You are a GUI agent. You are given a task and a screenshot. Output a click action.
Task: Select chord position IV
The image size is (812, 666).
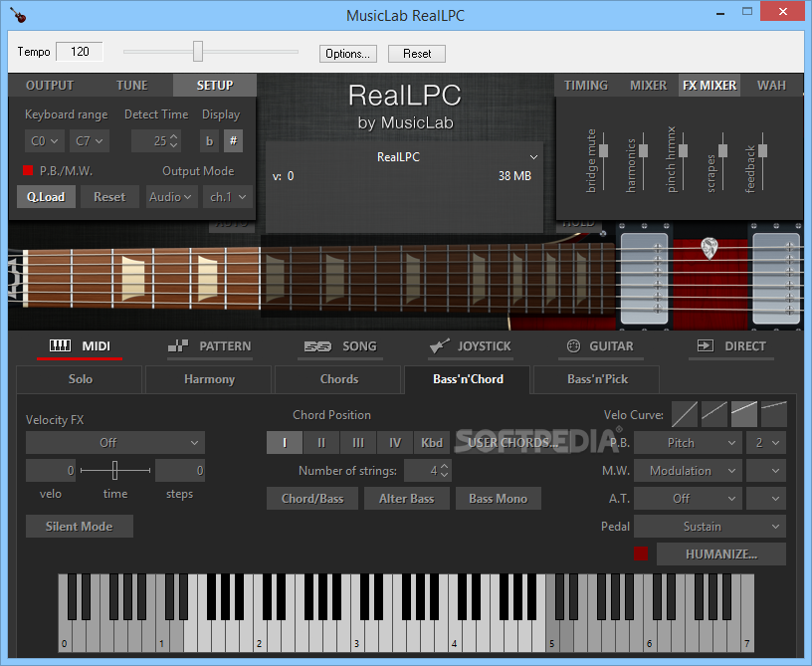click(x=395, y=443)
